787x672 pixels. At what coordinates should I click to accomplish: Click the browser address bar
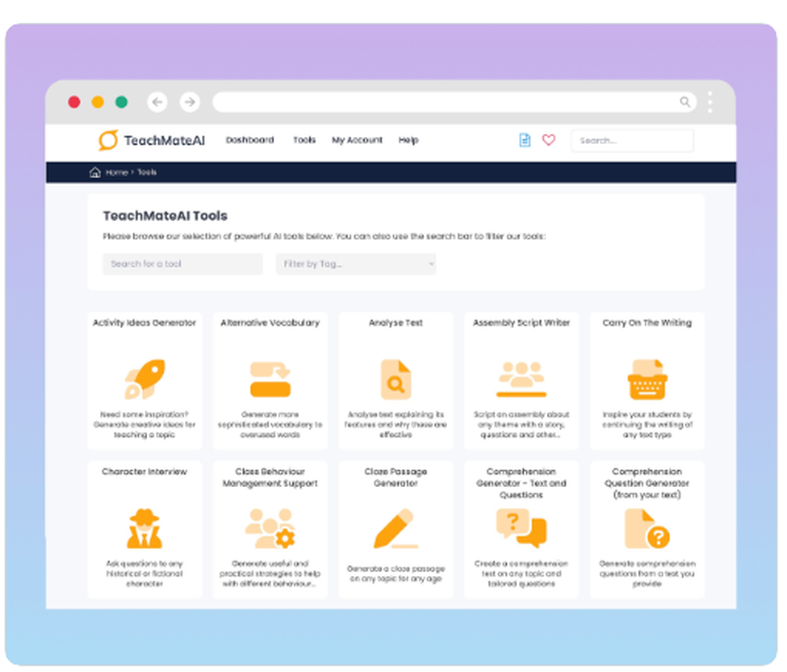click(455, 102)
